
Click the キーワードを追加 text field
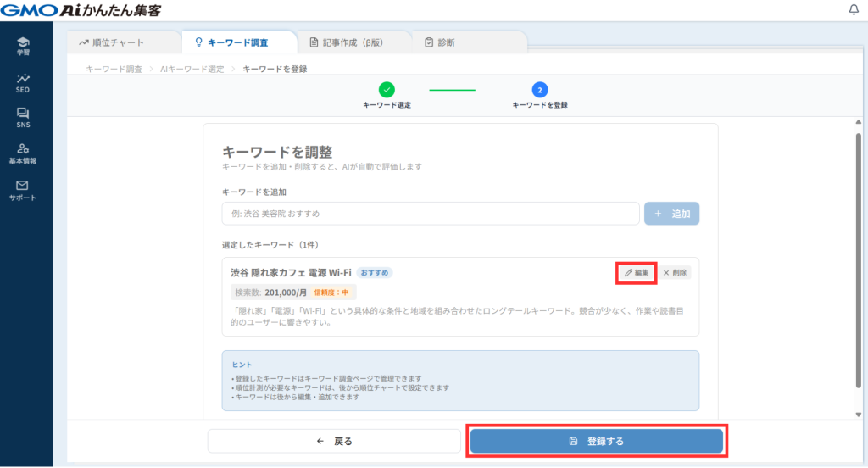pos(430,214)
